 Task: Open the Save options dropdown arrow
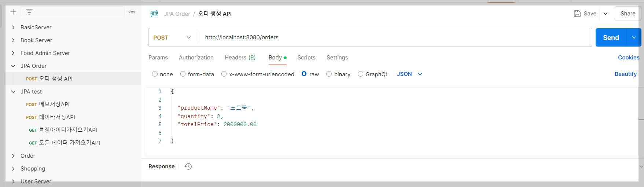606,14
